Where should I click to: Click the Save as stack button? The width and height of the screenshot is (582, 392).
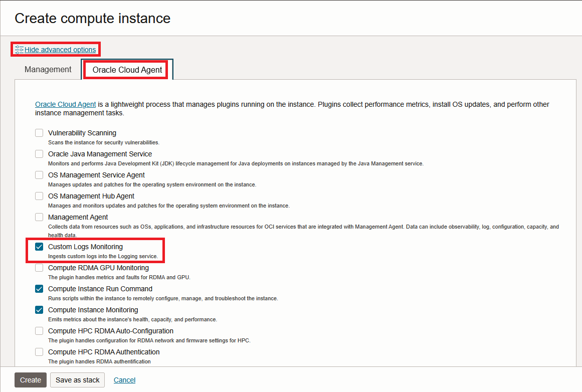(x=78, y=380)
